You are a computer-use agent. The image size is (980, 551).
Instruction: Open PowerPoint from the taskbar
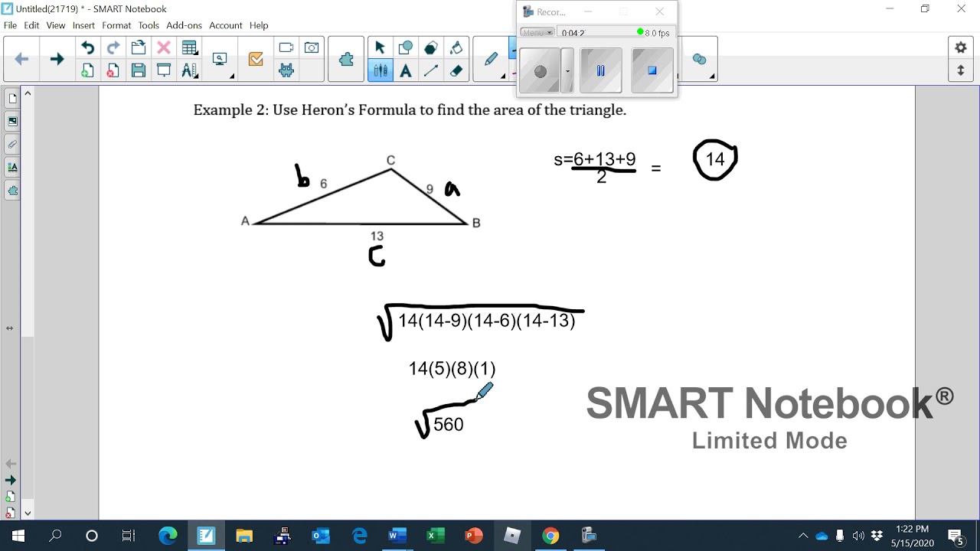pos(474,536)
